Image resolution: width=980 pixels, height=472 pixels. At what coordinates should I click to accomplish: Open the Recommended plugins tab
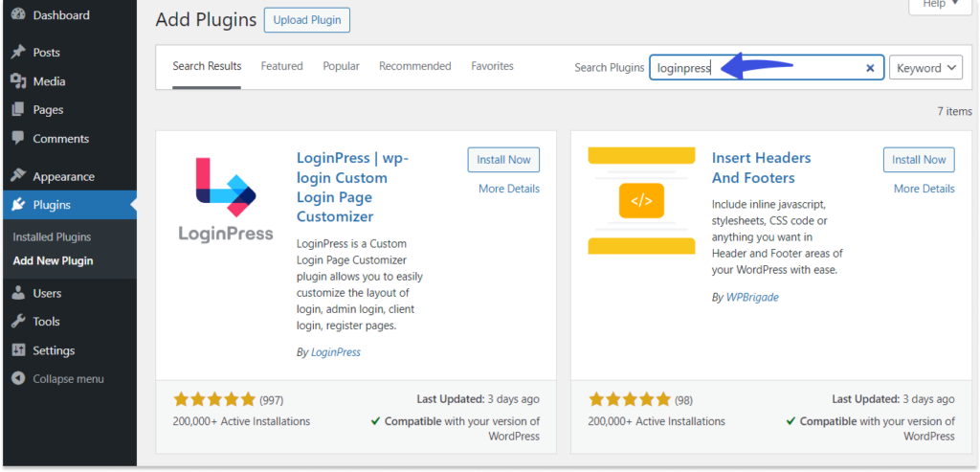click(x=415, y=66)
